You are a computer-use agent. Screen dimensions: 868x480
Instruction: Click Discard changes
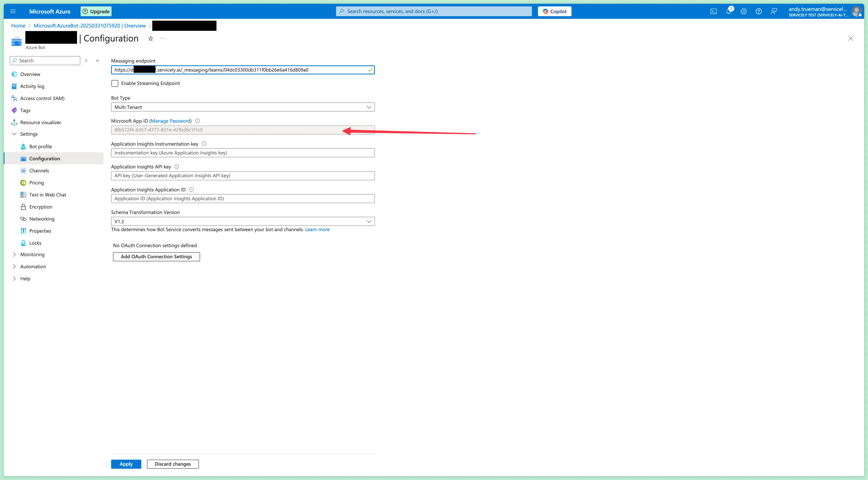point(172,464)
